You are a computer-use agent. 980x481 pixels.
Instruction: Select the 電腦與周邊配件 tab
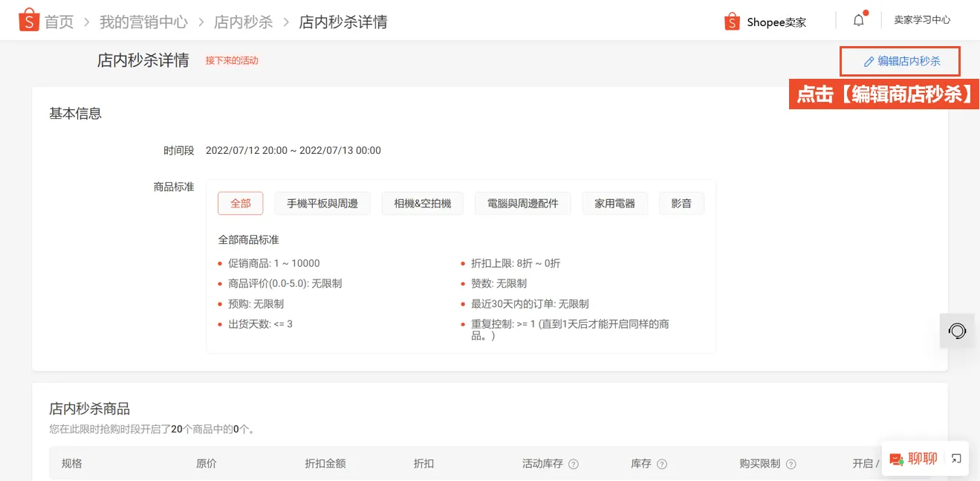(522, 203)
